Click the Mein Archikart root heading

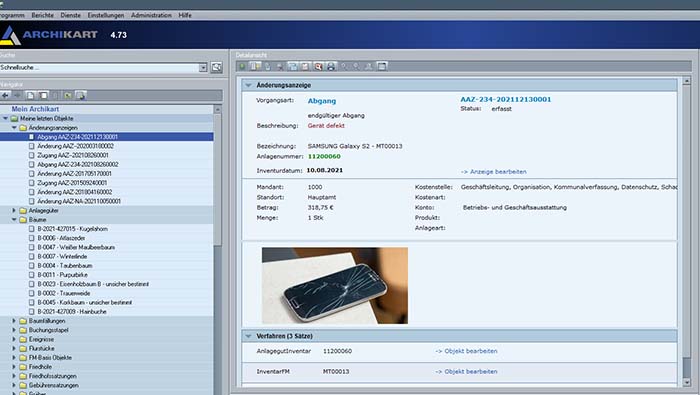[35, 109]
